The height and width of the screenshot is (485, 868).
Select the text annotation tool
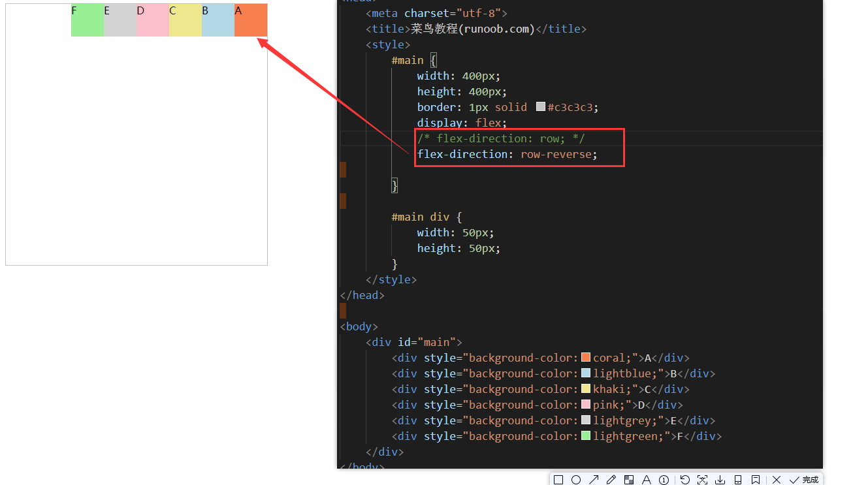[x=647, y=480]
